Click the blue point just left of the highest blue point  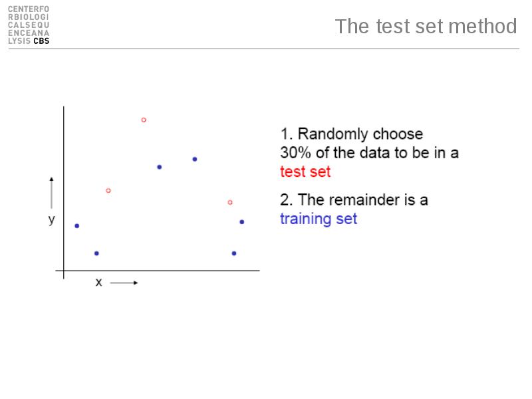pos(160,167)
